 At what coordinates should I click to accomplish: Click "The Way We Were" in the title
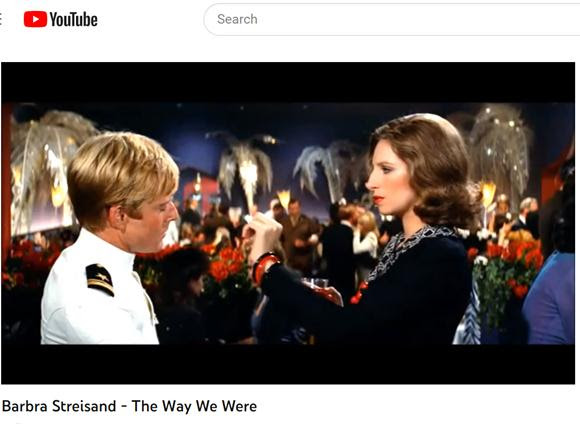pyautogui.click(x=194, y=406)
